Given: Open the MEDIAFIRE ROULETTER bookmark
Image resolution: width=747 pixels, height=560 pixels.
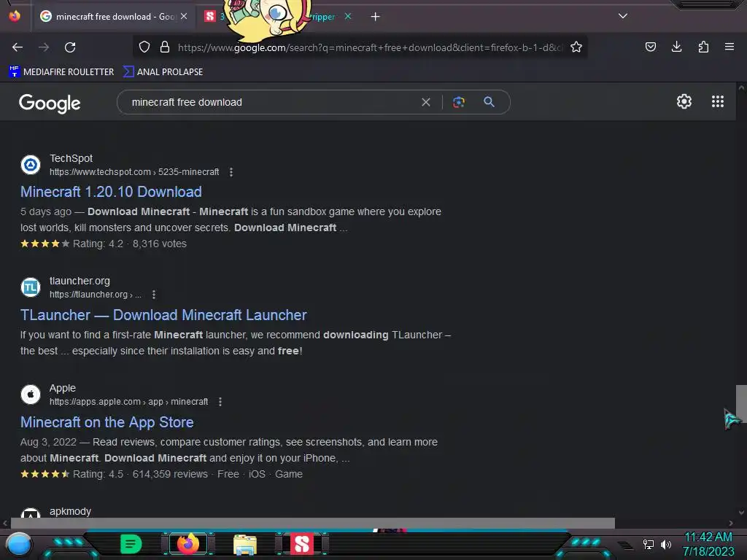Looking at the screenshot, I should [61, 72].
